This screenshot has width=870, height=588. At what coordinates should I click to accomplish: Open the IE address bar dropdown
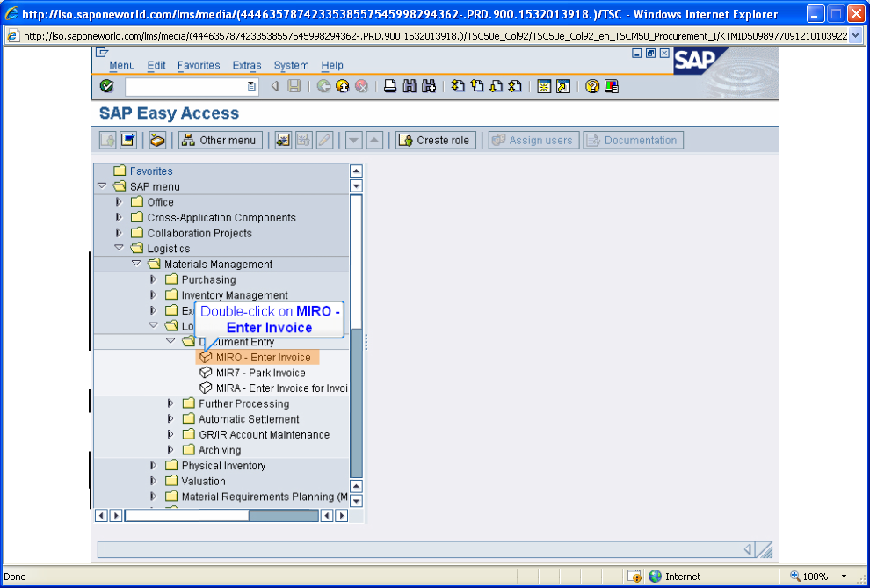pyautogui.click(x=855, y=36)
